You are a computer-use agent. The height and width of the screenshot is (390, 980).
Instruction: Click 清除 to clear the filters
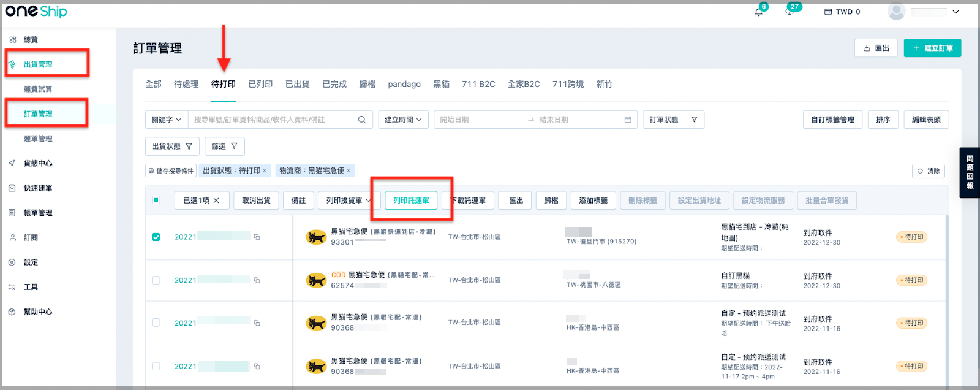click(x=929, y=171)
